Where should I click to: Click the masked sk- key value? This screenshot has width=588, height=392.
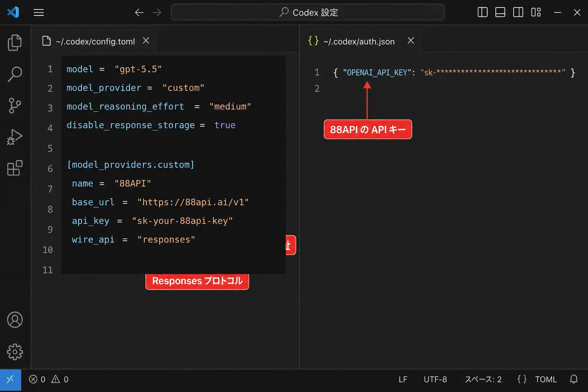coord(493,72)
